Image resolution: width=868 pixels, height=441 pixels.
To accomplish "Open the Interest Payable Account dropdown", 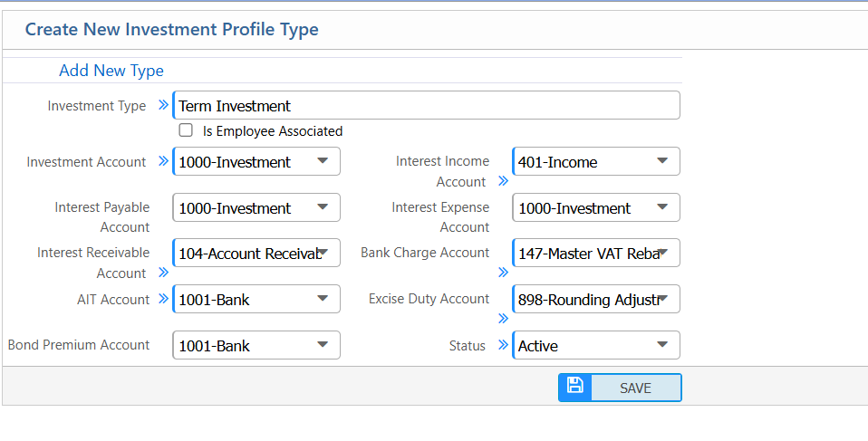I will [x=256, y=207].
